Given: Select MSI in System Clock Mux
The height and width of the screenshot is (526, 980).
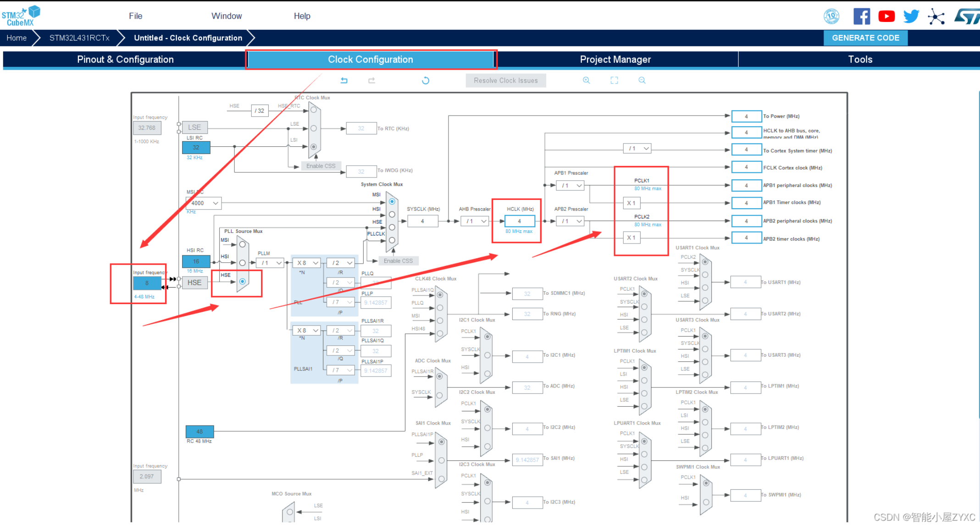Looking at the screenshot, I should [x=392, y=201].
